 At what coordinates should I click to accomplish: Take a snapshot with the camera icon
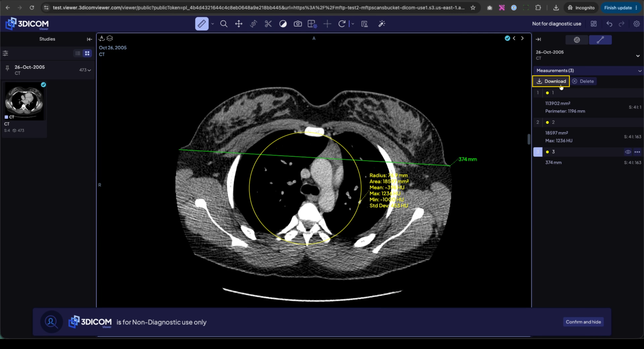tap(298, 24)
